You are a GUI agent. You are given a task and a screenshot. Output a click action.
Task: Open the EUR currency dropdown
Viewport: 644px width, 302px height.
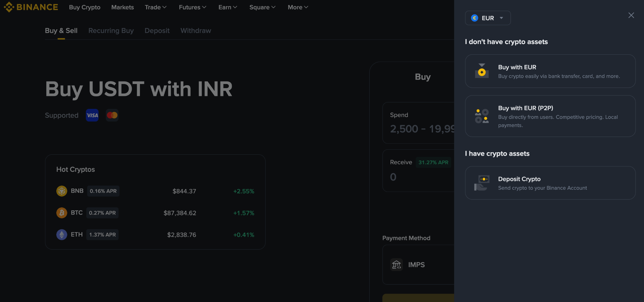coord(488,18)
